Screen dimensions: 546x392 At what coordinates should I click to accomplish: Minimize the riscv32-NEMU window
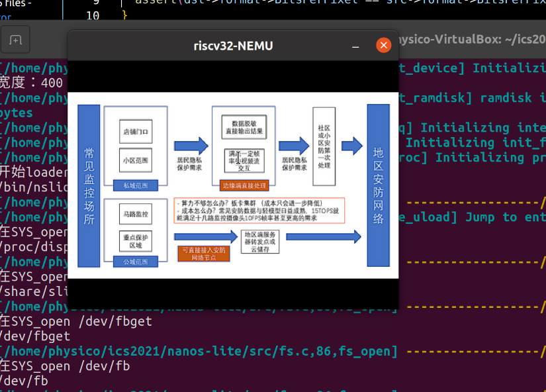coord(355,46)
